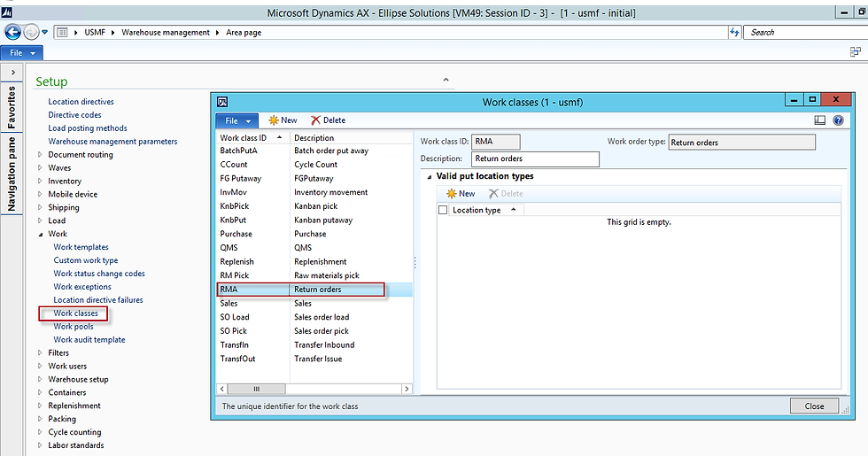Click New in Work classes toolbar
The height and width of the screenshot is (456, 868).
point(283,120)
